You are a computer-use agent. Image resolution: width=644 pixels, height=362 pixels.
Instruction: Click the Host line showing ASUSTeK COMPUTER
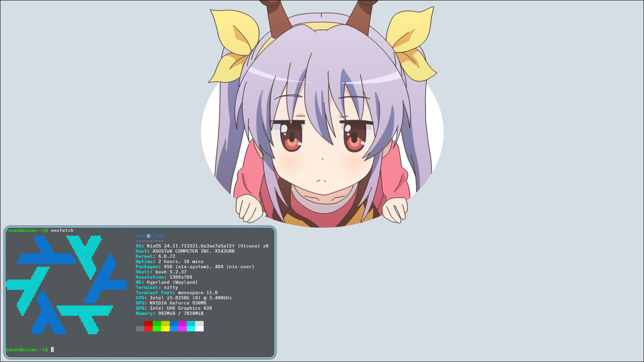tap(185, 251)
